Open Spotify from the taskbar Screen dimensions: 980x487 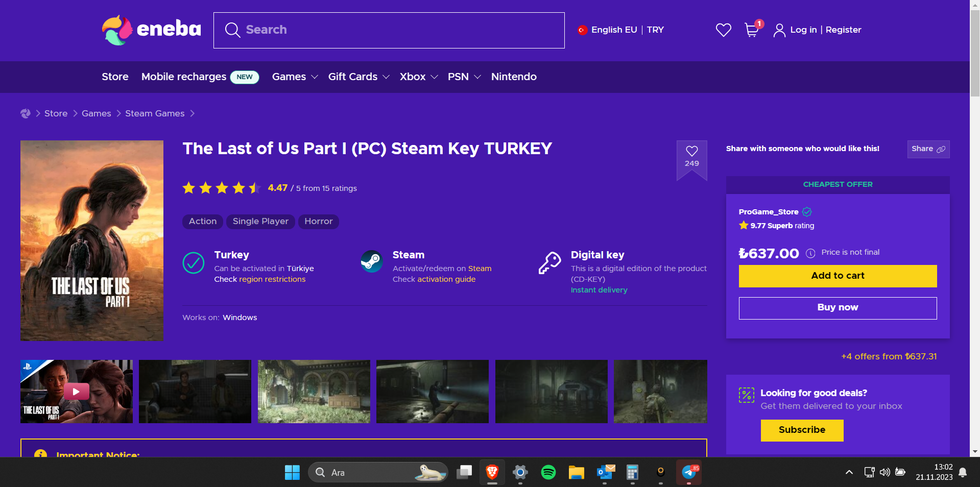click(x=548, y=472)
